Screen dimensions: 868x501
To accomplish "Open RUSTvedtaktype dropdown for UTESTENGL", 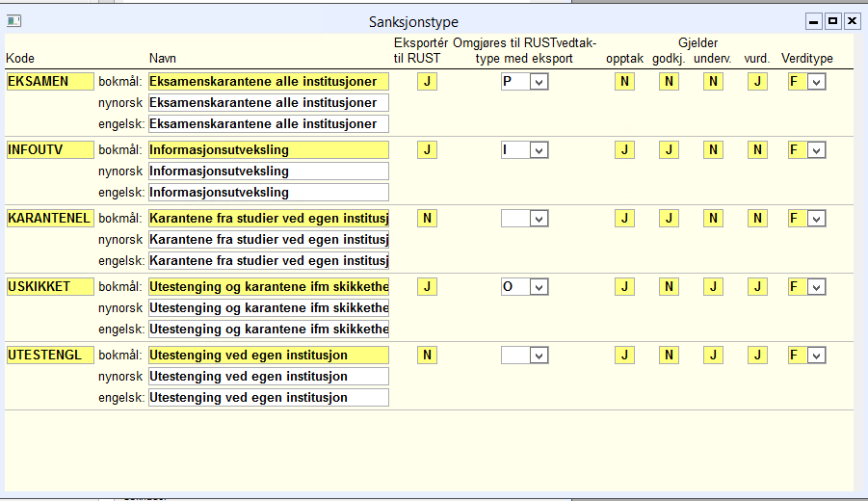I will tap(539, 356).
